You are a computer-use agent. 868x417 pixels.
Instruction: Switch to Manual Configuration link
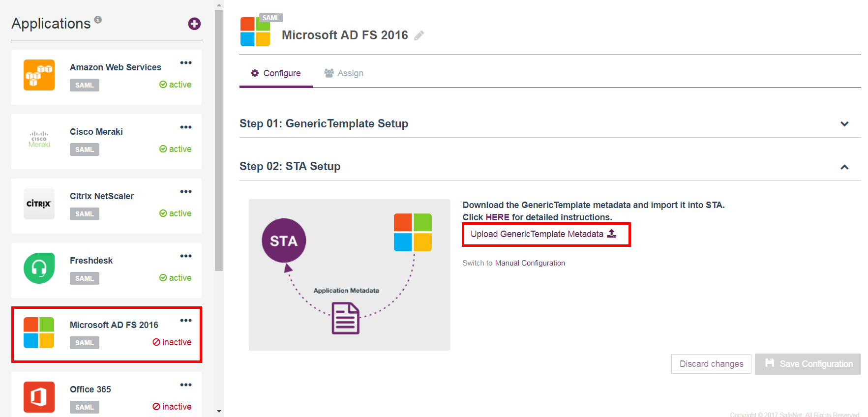click(530, 263)
